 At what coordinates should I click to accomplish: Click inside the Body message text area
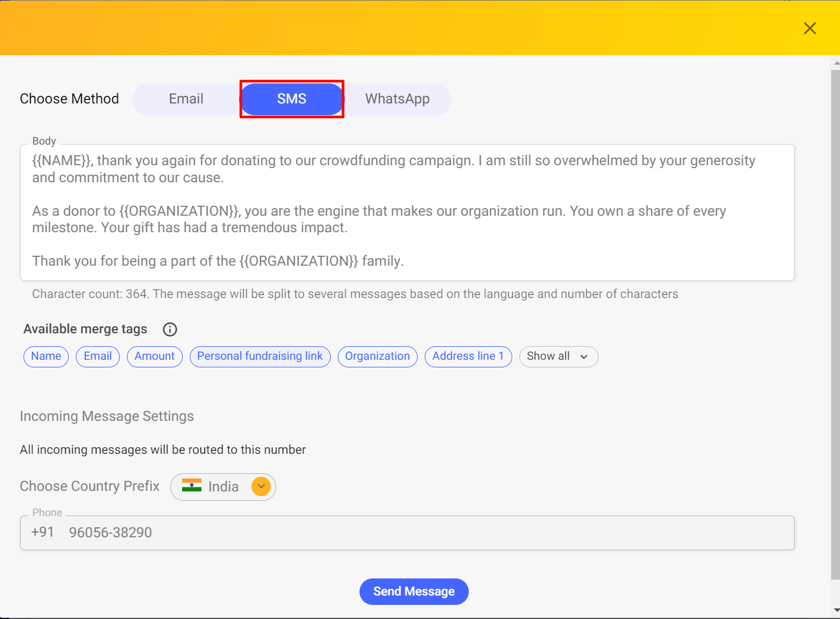click(x=407, y=212)
